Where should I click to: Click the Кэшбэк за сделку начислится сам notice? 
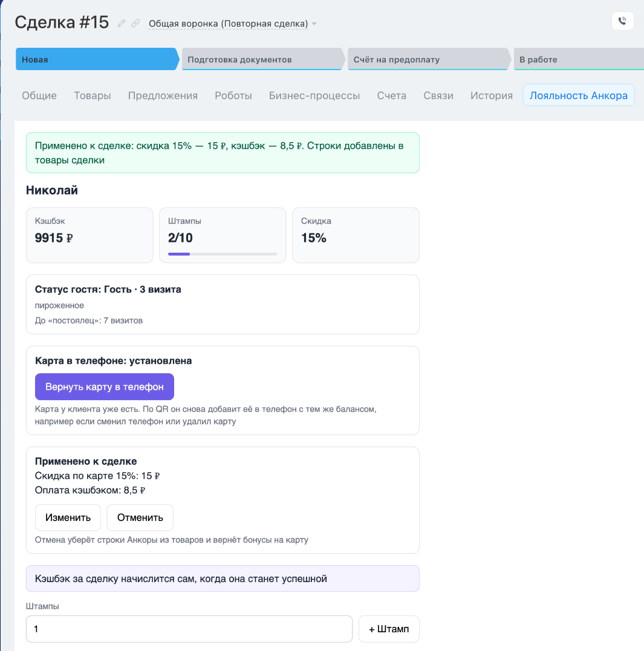pyautogui.click(x=223, y=578)
